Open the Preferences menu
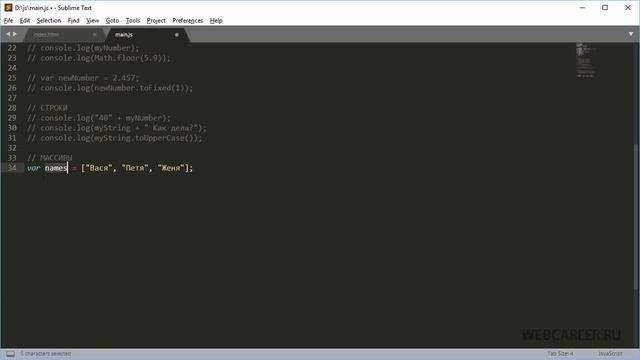The width and height of the screenshot is (640, 360). 187,20
